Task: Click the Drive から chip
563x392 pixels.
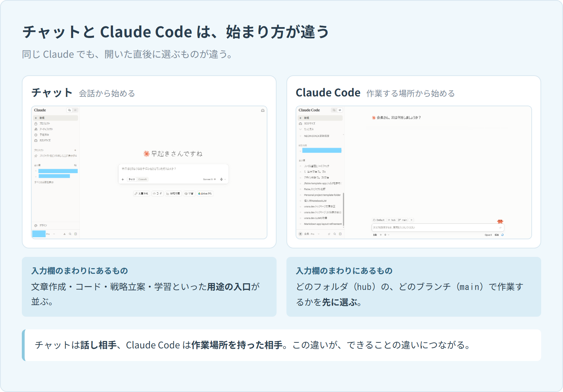Action: [x=205, y=194]
